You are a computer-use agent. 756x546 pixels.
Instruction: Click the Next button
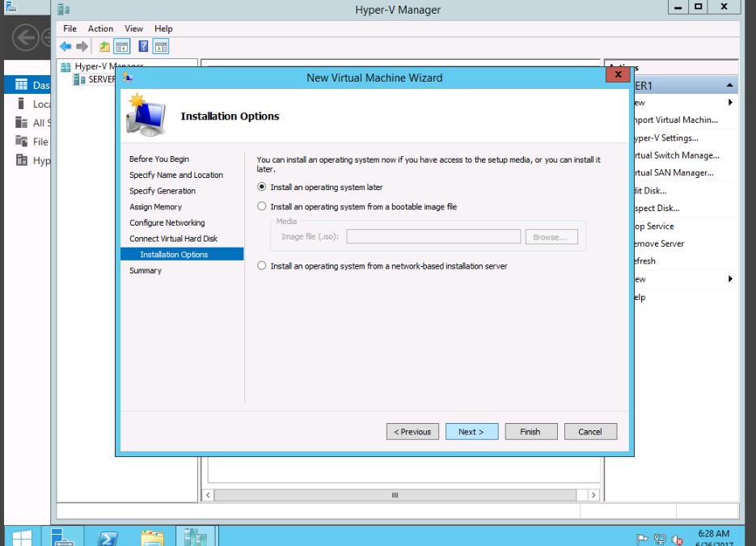tap(471, 432)
